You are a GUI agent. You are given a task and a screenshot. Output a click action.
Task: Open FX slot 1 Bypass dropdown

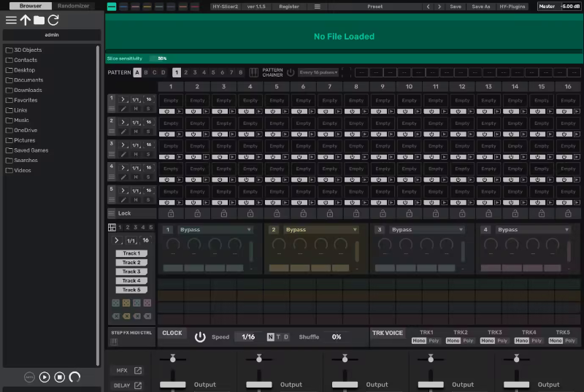(x=215, y=230)
